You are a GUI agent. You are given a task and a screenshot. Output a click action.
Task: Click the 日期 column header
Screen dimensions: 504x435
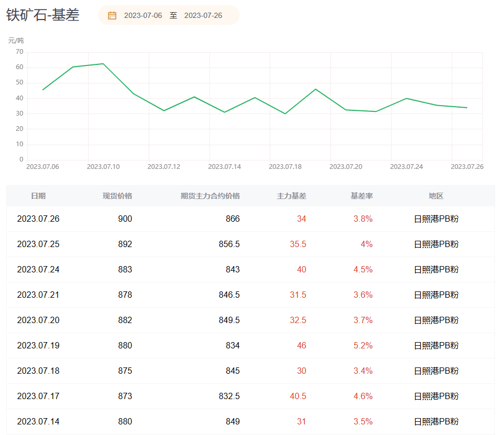[x=38, y=196]
